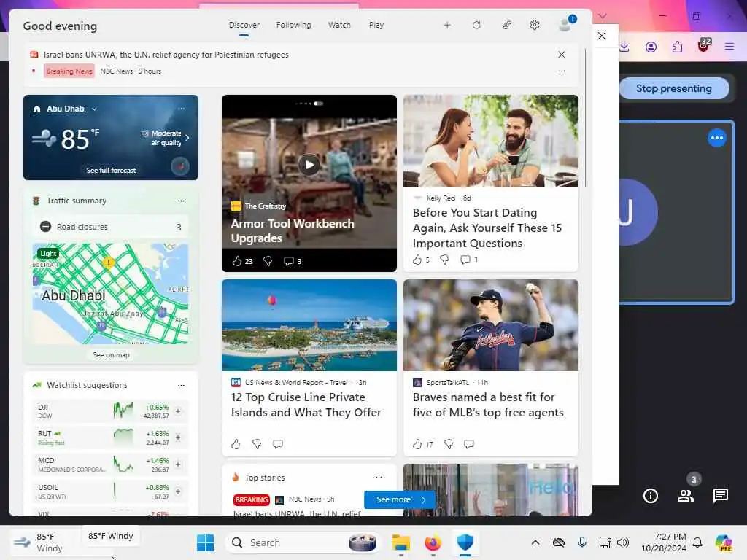747x560 pixels.
Task: Open Top stories more options
Action: tap(379, 477)
